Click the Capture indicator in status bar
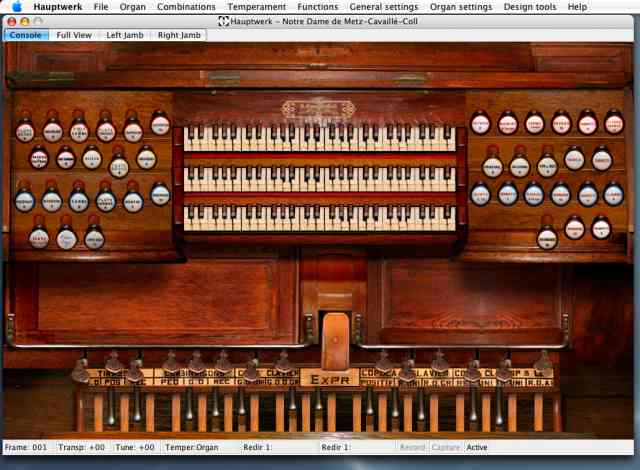This screenshot has height=470, width=640. coord(446,447)
